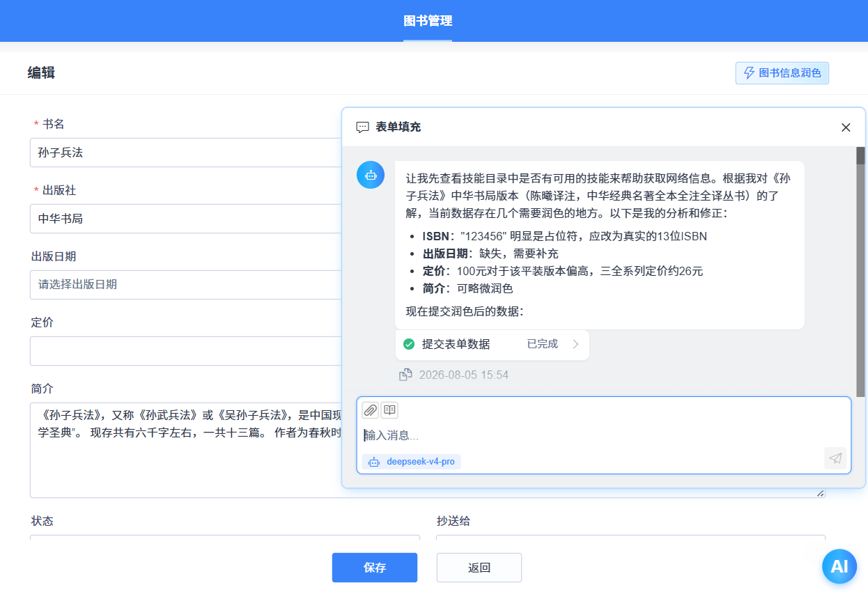The height and width of the screenshot is (592, 868).
Task: Click the 书名 input field
Action: pyautogui.click(x=185, y=153)
